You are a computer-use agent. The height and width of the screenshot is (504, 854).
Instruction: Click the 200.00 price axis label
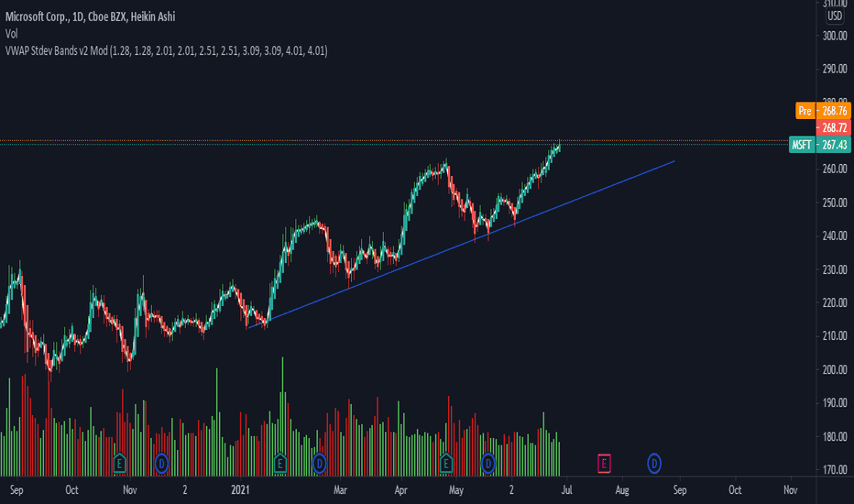(x=835, y=370)
